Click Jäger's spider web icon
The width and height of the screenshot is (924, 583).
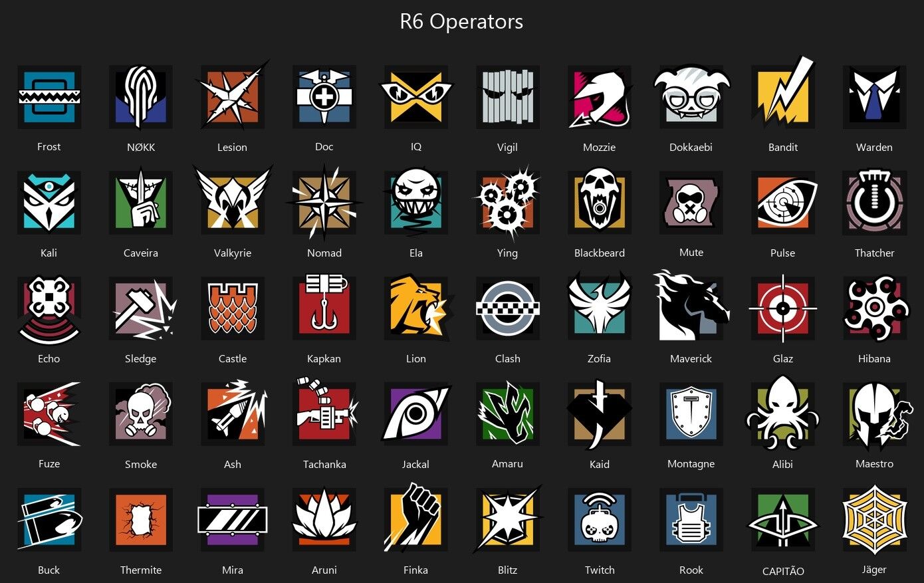click(875, 519)
